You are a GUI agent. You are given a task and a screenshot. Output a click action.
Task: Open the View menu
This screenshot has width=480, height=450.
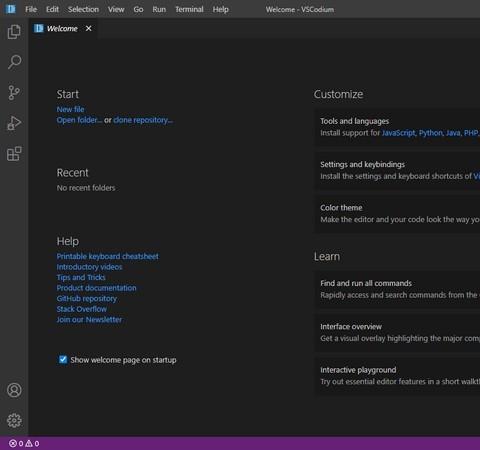pyautogui.click(x=116, y=9)
